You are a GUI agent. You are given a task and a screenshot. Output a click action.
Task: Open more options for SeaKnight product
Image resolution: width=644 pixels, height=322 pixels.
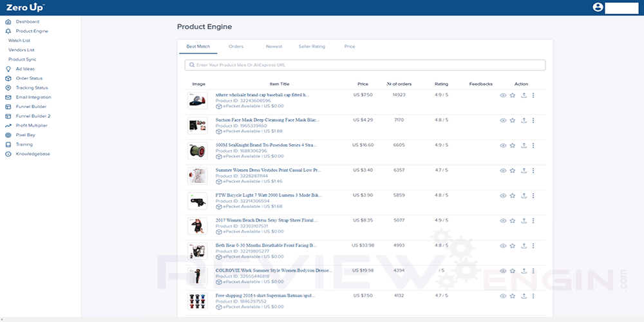(533, 146)
